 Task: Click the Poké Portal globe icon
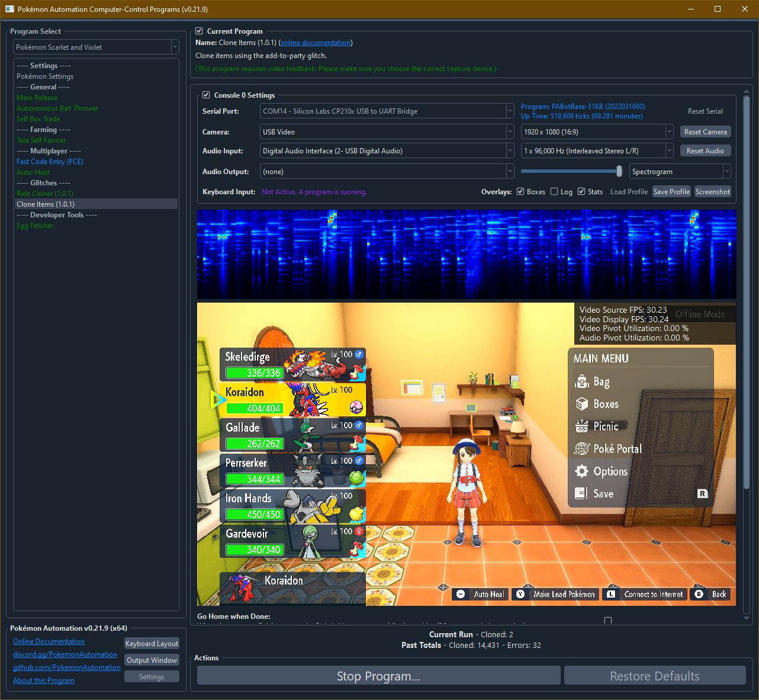(581, 449)
